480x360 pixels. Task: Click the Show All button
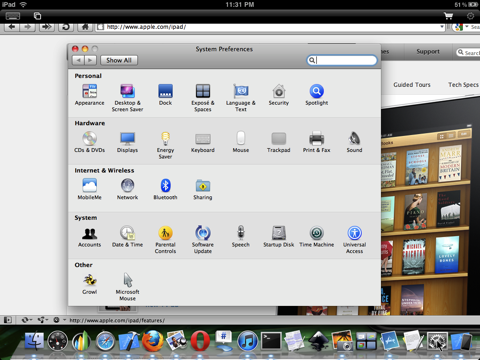pyautogui.click(x=119, y=60)
